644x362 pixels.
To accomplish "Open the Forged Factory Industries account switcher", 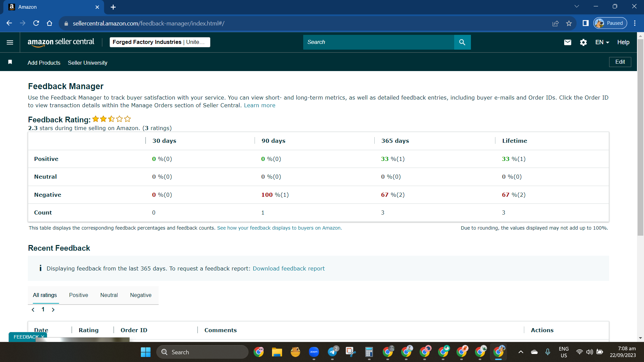I will click(160, 42).
